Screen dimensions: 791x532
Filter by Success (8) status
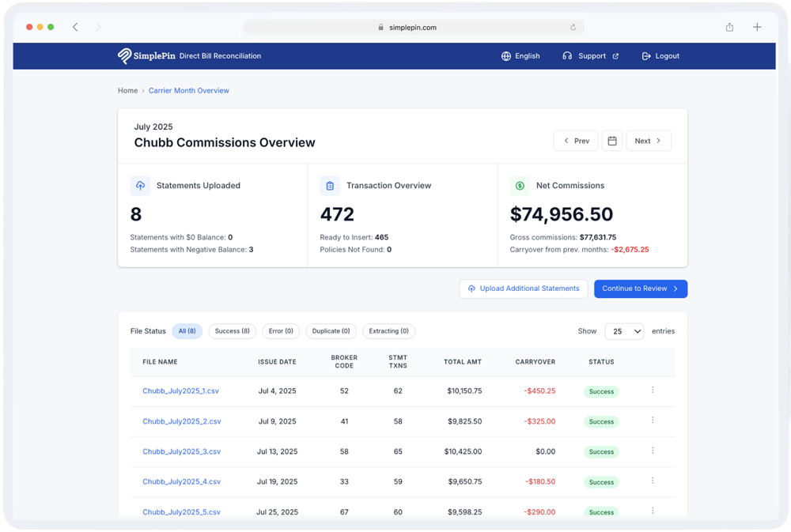(232, 331)
